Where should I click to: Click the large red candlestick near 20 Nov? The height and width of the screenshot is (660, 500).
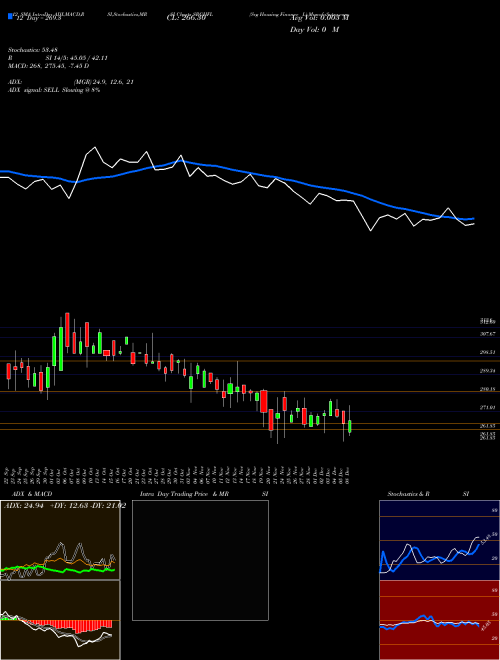[x=264, y=401]
